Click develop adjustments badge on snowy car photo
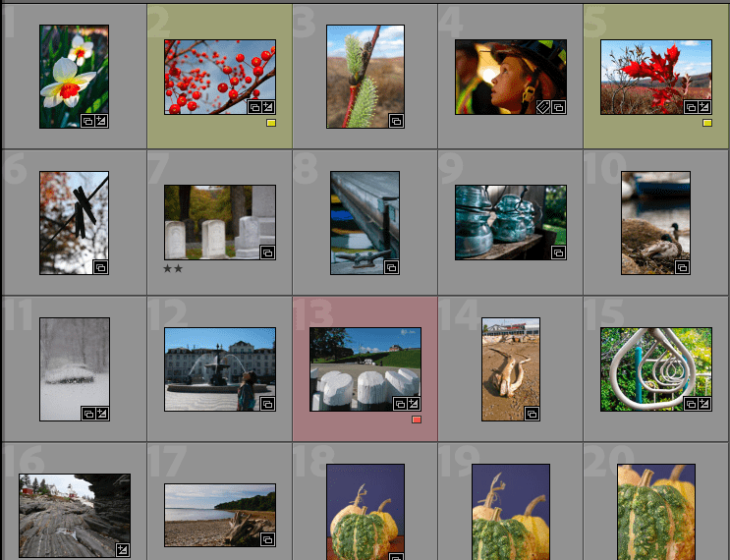This screenshot has height=560, width=730. tap(102, 414)
